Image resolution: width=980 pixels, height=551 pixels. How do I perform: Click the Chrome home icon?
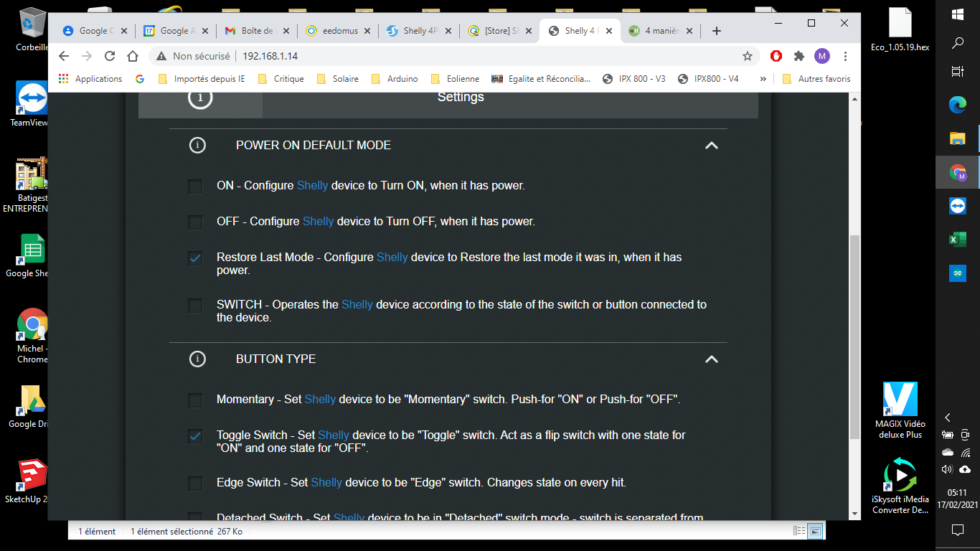(133, 56)
